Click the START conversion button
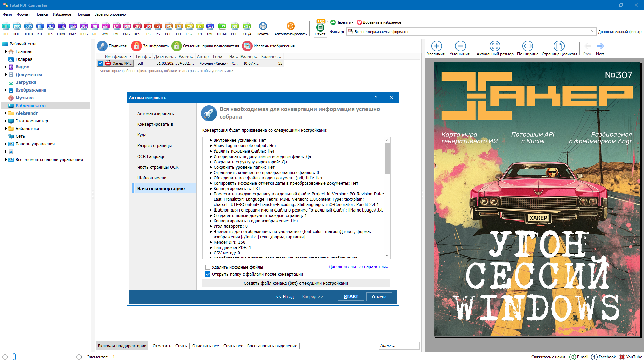This screenshot has height=362, width=644. (351, 297)
